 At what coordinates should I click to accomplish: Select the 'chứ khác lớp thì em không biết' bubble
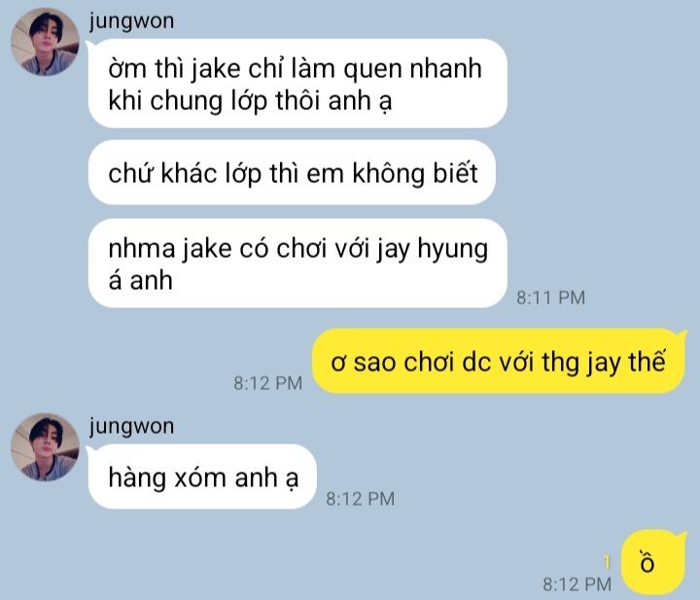pyautogui.click(x=292, y=173)
